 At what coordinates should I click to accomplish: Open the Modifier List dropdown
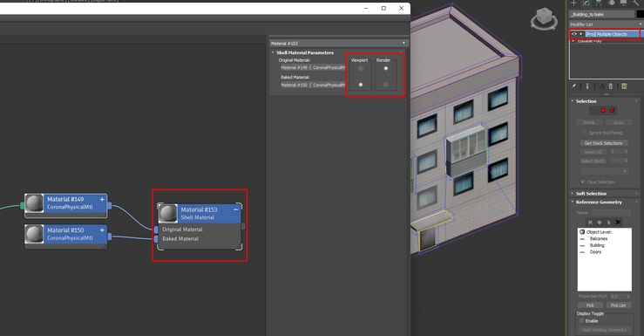607,24
